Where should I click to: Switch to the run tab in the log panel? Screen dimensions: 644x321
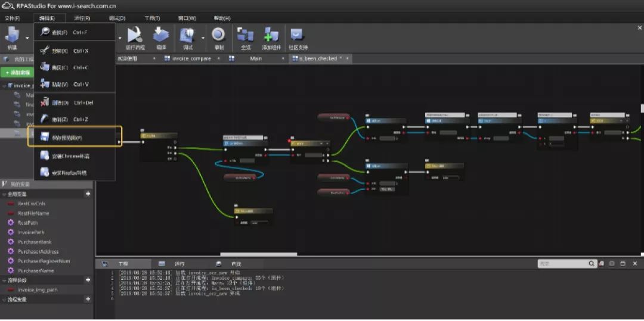coord(179,264)
